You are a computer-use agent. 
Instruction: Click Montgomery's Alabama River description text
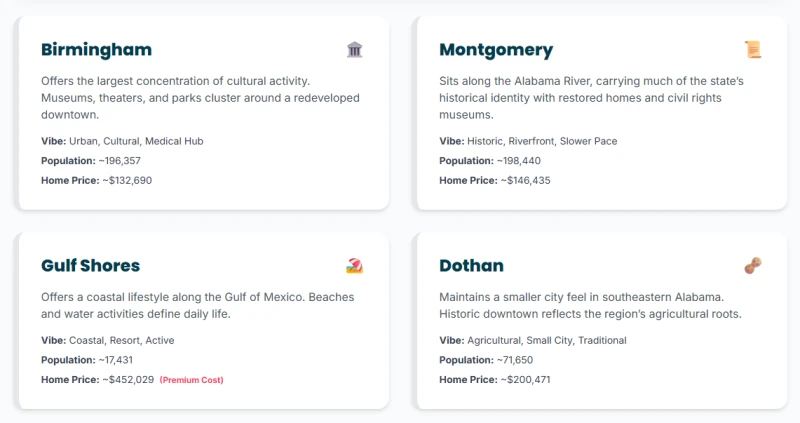tap(595, 98)
